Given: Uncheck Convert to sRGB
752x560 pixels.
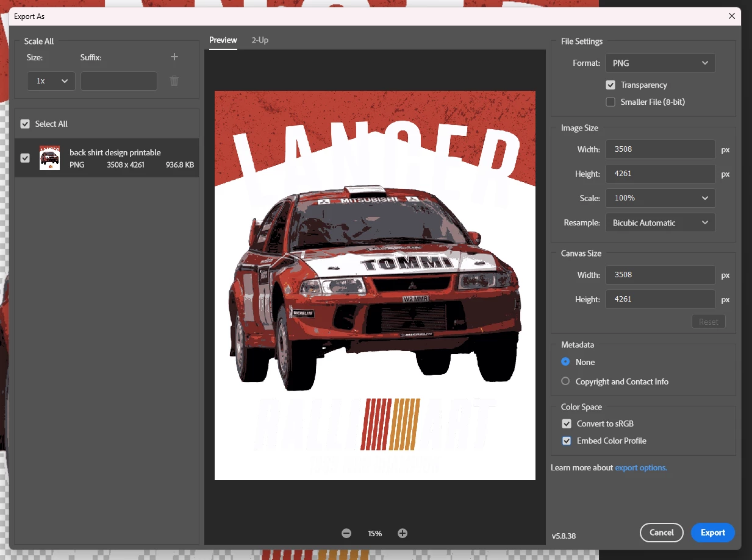Looking at the screenshot, I should click(567, 424).
